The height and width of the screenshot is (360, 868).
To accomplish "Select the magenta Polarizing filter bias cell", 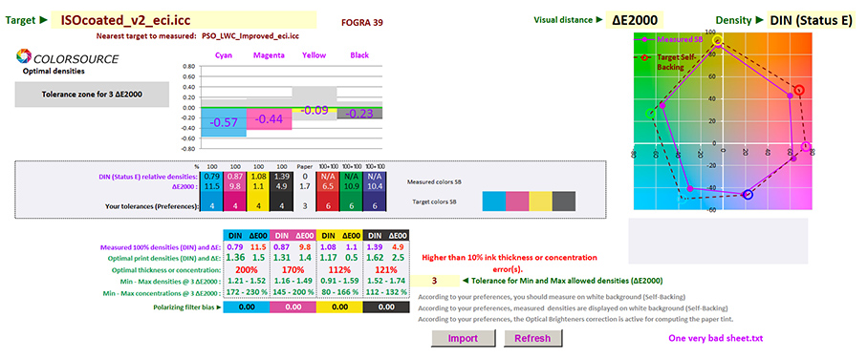I will 293,307.
